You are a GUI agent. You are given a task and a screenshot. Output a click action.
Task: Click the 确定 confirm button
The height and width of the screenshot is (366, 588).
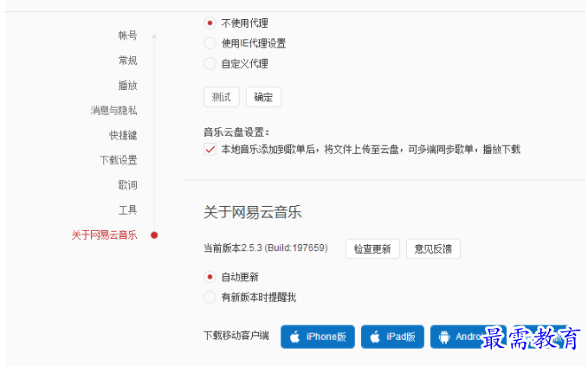tap(263, 98)
